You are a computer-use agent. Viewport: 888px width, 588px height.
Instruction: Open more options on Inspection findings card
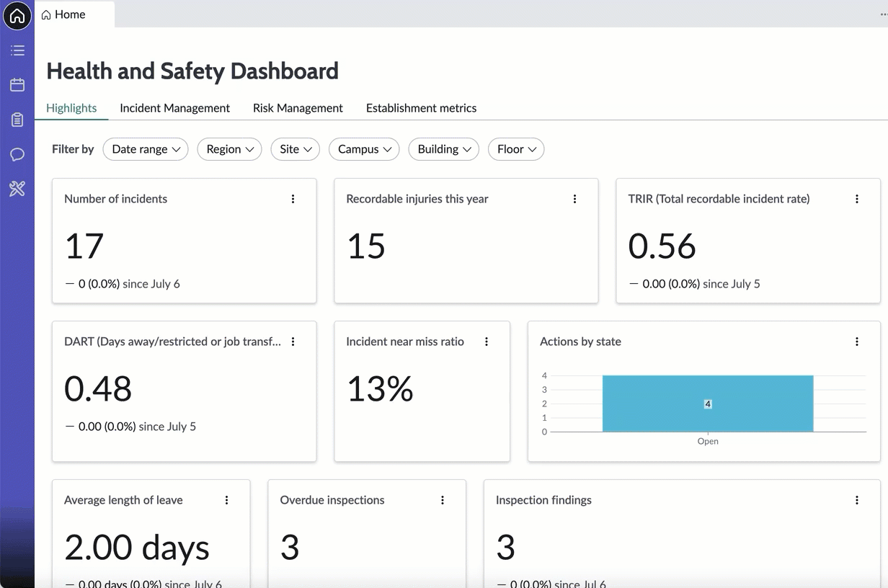coord(856,500)
